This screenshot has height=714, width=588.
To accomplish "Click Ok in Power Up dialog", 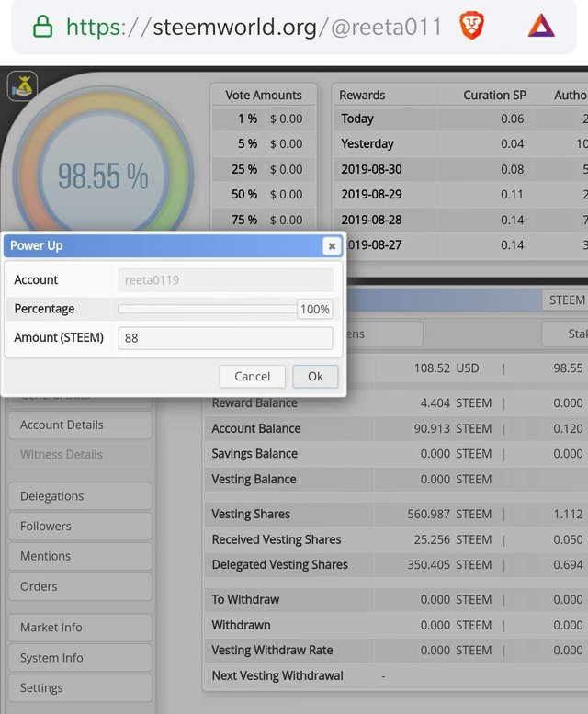I will (x=315, y=376).
